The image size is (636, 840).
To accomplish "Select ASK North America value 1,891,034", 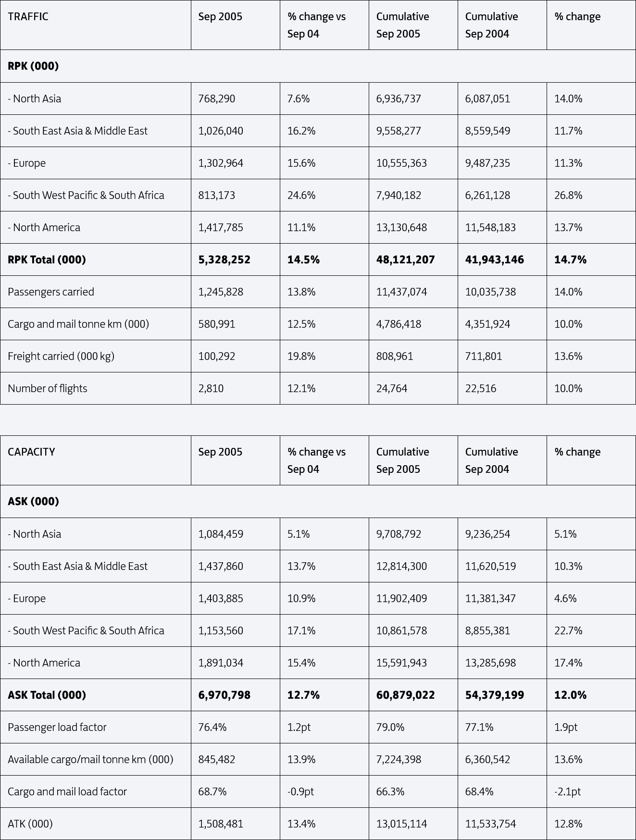I will pyautogui.click(x=221, y=663).
